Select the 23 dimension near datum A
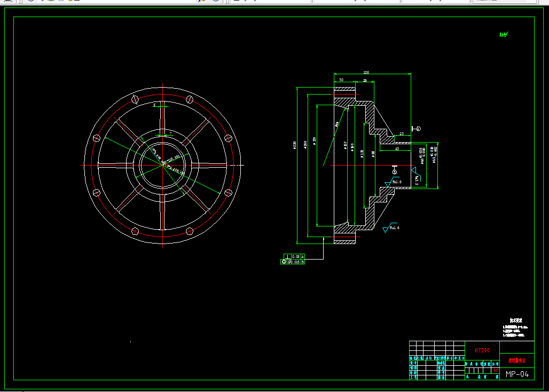The image size is (549, 392). click(402, 134)
